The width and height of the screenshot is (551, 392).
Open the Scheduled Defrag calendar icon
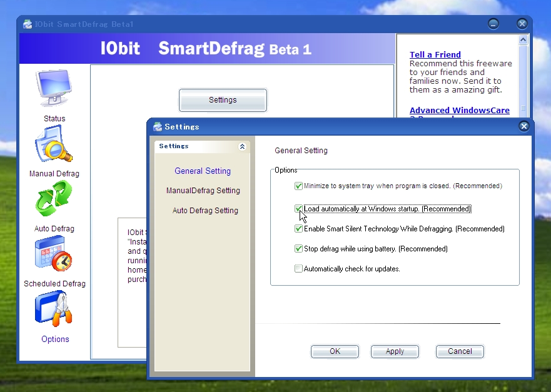53,253
